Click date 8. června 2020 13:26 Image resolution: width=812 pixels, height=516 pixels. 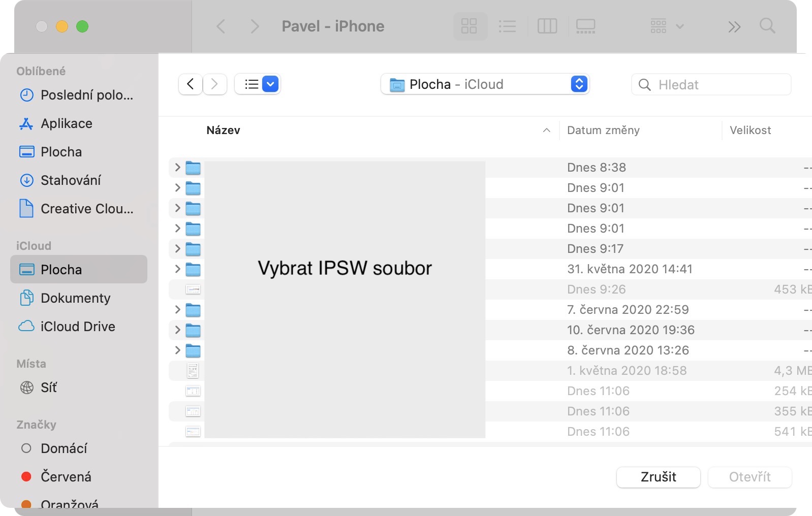click(x=628, y=350)
